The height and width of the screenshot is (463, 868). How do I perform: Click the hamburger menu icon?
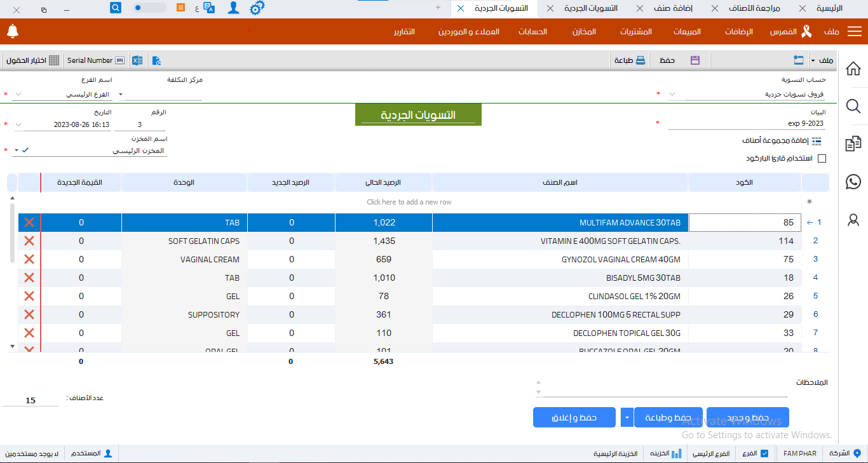coord(855,32)
